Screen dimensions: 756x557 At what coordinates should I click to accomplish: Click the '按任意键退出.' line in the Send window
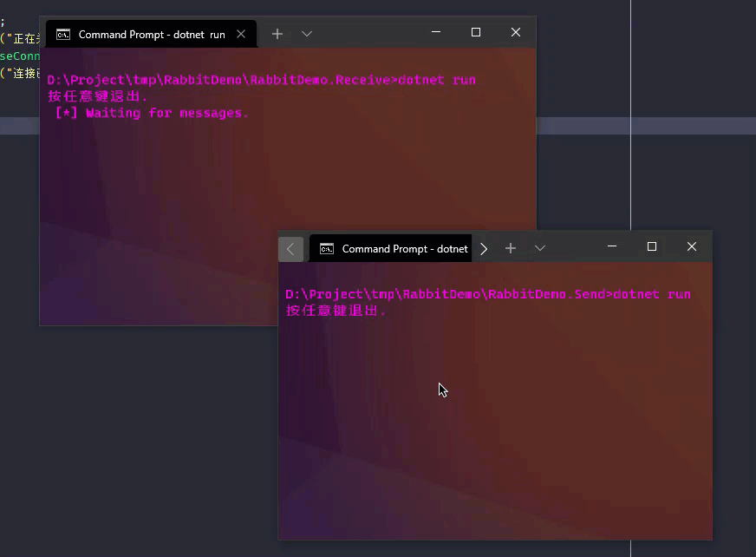pos(336,311)
